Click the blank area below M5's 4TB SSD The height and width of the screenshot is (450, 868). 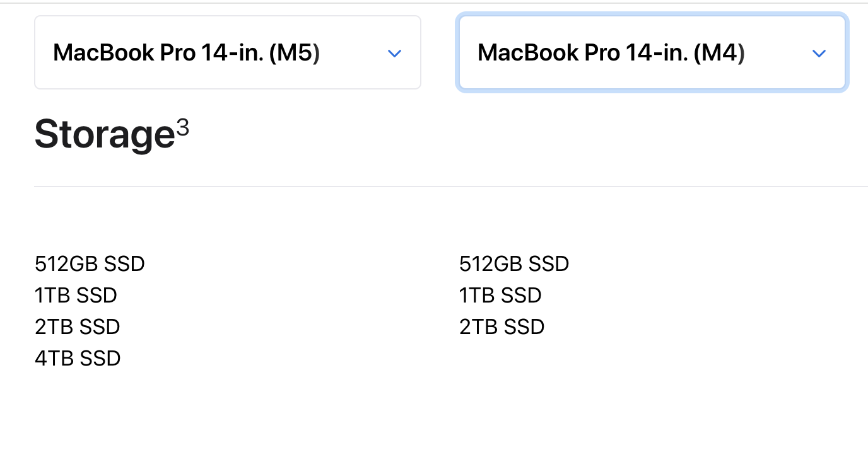(78, 397)
